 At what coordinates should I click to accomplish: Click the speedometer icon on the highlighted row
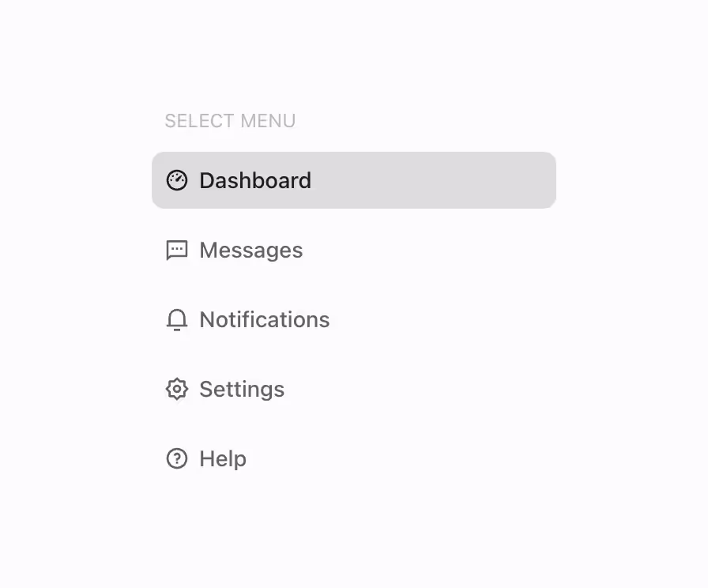pos(176,180)
